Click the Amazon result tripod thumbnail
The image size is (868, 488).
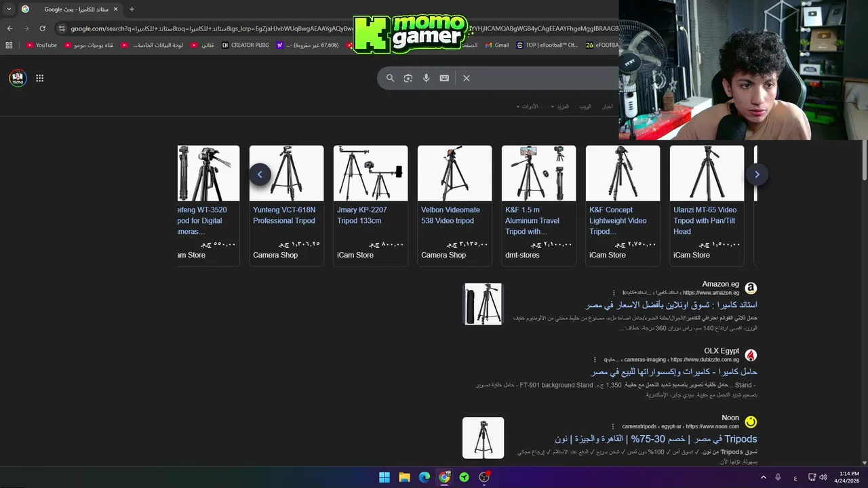(x=484, y=304)
